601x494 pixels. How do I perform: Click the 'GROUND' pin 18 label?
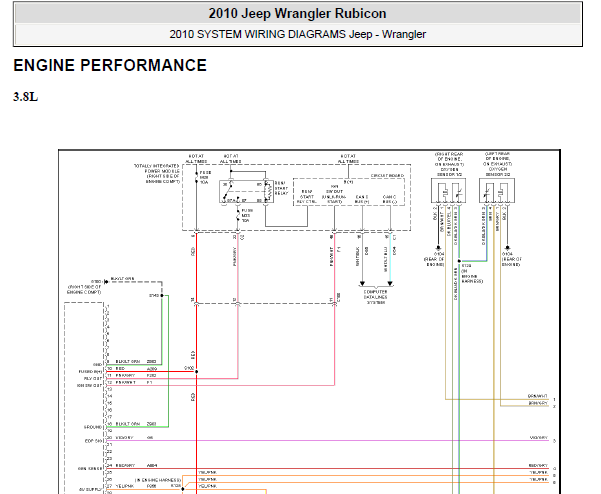(x=93, y=427)
